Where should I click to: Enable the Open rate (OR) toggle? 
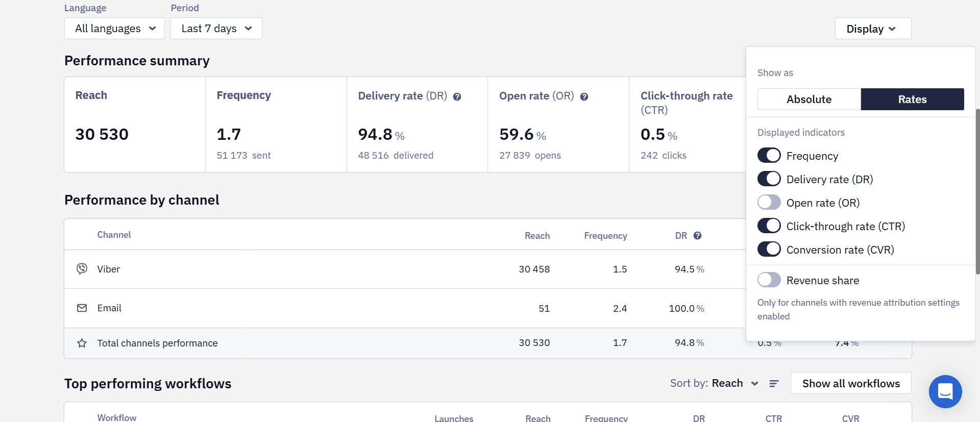tap(769, 202)
